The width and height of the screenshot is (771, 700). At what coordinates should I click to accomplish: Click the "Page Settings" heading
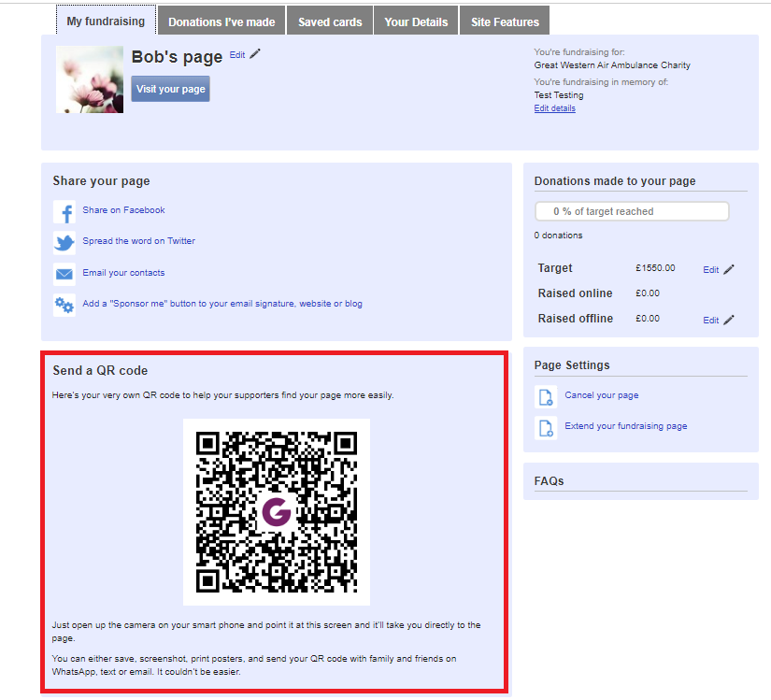(572, 365)
